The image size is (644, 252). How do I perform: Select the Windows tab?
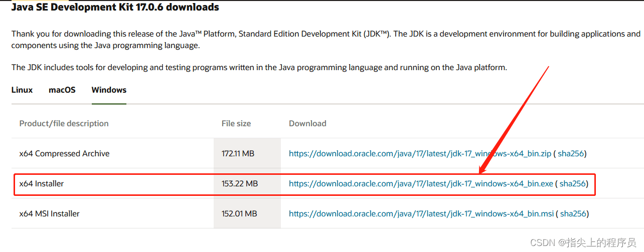109,90
